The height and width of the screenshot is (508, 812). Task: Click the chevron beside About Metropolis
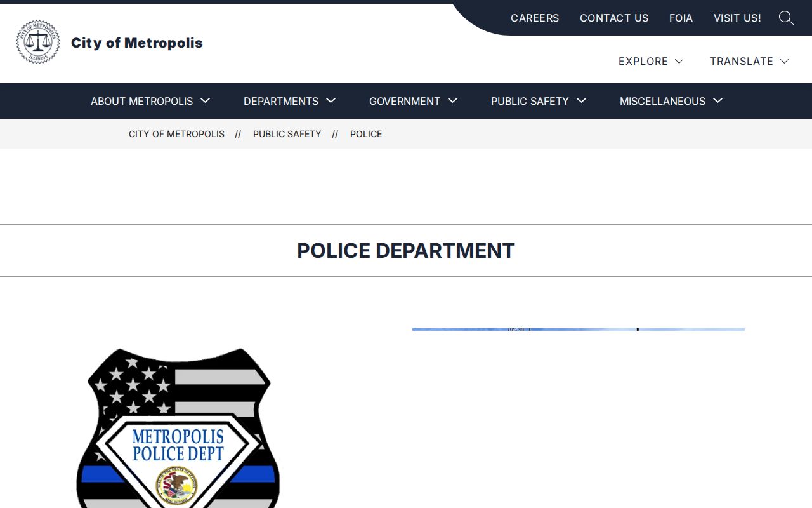tap(205, 100)
